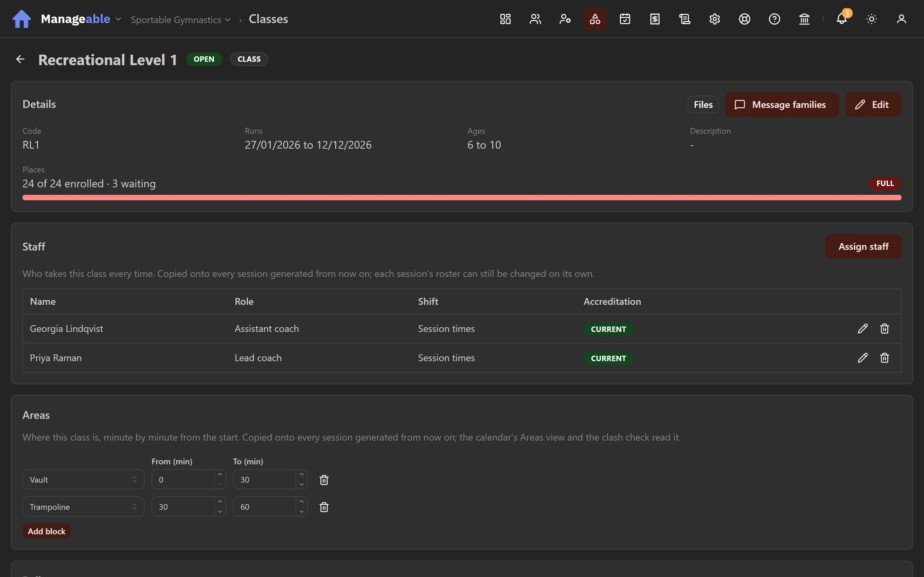The image size is (924, 577).
Task: Open the Trampoline area select dropdown
Action: [x=83, y=506]
